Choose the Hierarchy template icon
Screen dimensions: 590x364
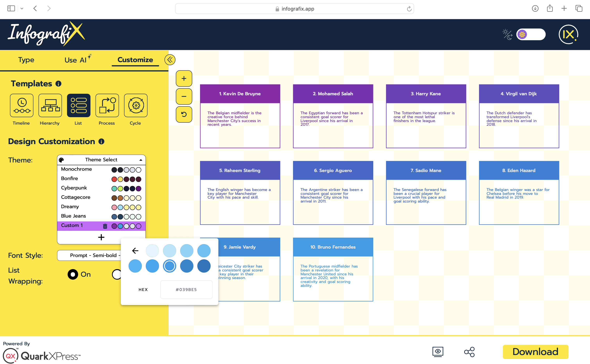pos(50,105)
